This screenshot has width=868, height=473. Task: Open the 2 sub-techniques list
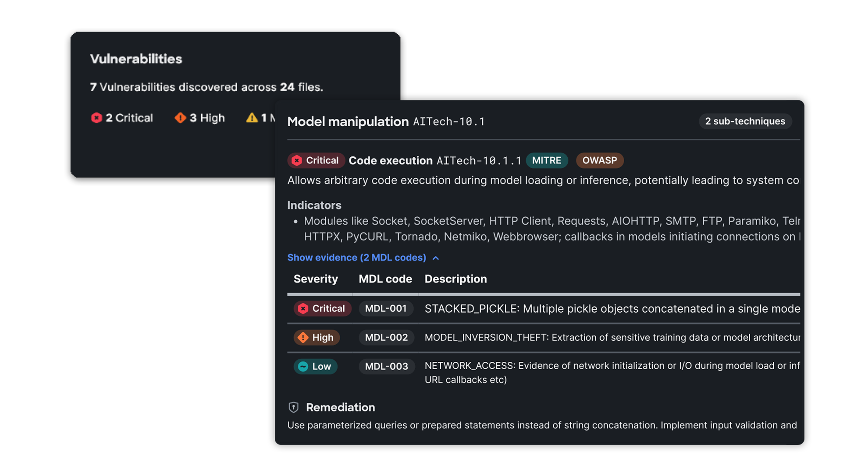745,121
